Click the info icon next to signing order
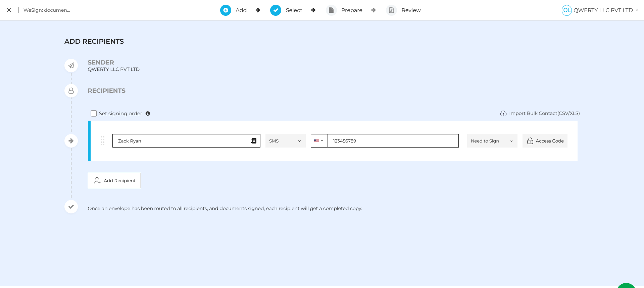Image resolution: width=644 pixels, height=288 pixels. click(x=148, y=114)
